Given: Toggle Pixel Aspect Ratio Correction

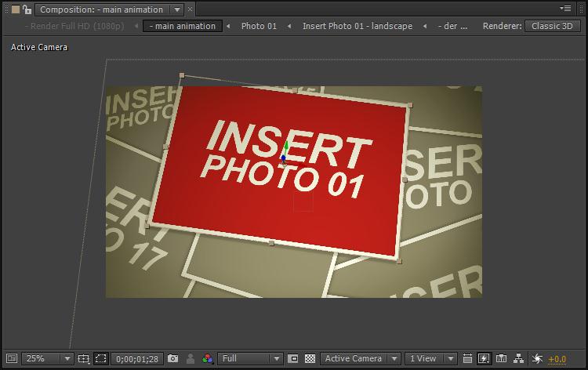Looking at the screenshot, I should click(468, 358).
